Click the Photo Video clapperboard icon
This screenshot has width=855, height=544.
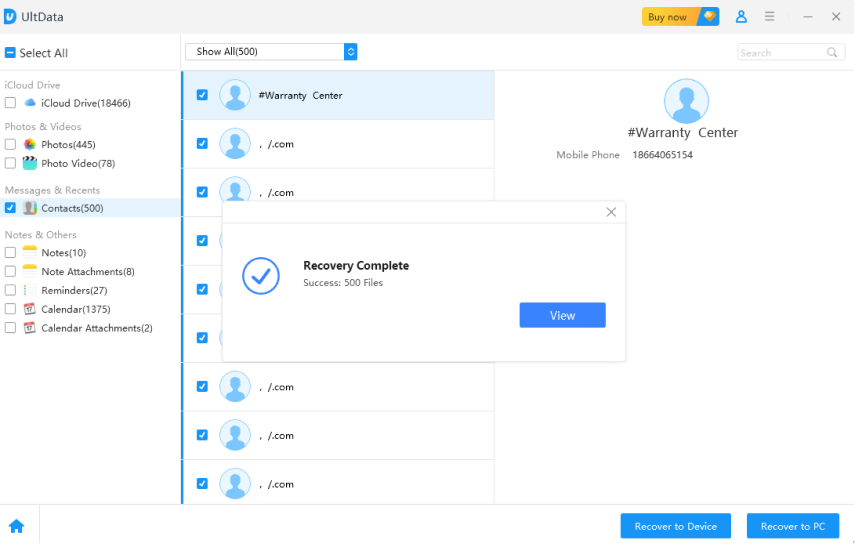30,163
